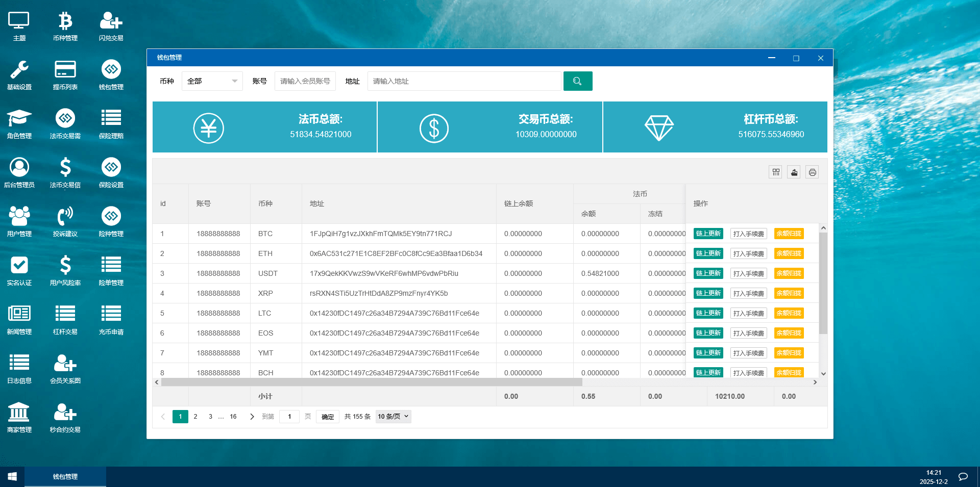Open 币种管理 Bitcoin icon
Image resolution: width=980 pixels, height=487 pixels.
tap(65, 26)
